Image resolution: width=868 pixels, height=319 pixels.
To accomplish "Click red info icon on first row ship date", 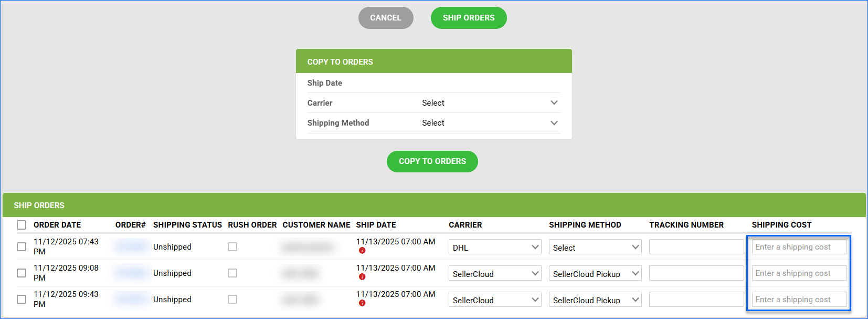I will coord(362,251).
